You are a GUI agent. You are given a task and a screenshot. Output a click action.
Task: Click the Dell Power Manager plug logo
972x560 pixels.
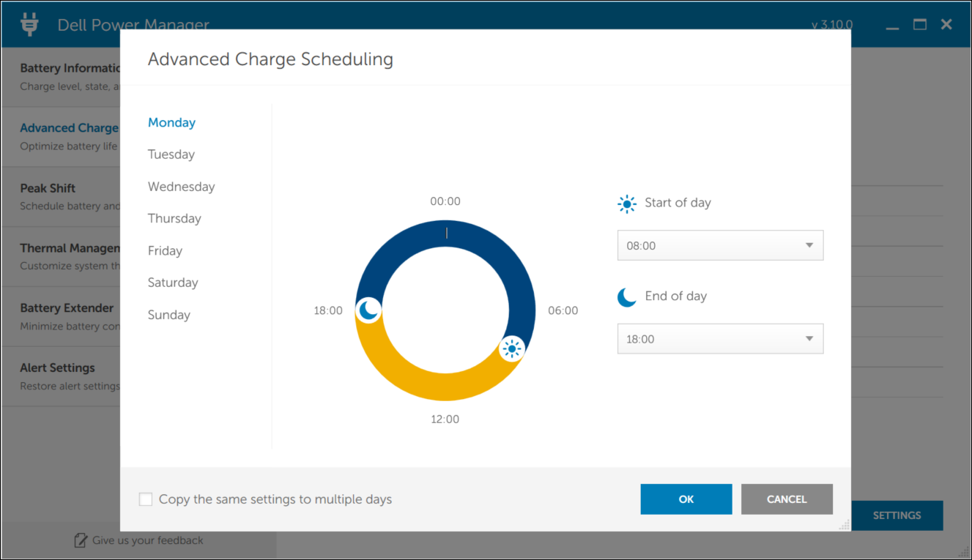coord(29,23)
